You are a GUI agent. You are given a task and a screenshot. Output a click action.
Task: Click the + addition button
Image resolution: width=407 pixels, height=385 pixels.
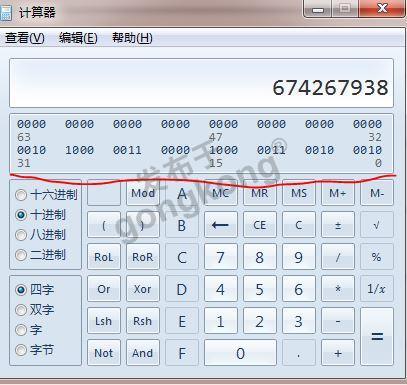[x=338, y=353]
